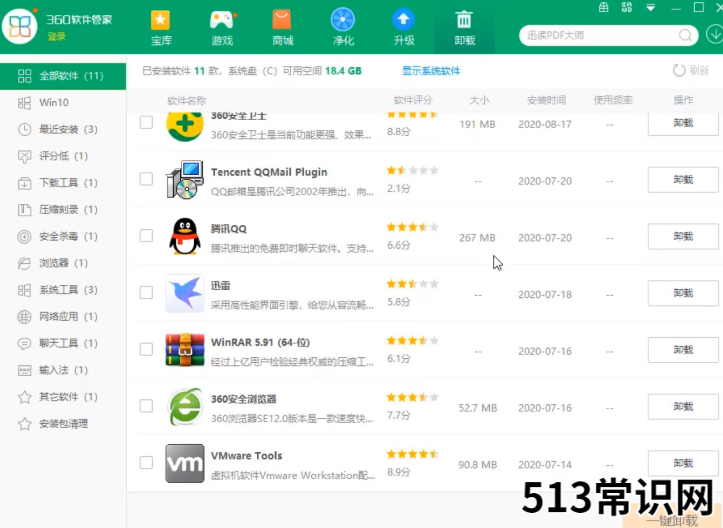
Task: Click 显示系统软件 link
Action: pyautogui.click(x=431, y=71)
